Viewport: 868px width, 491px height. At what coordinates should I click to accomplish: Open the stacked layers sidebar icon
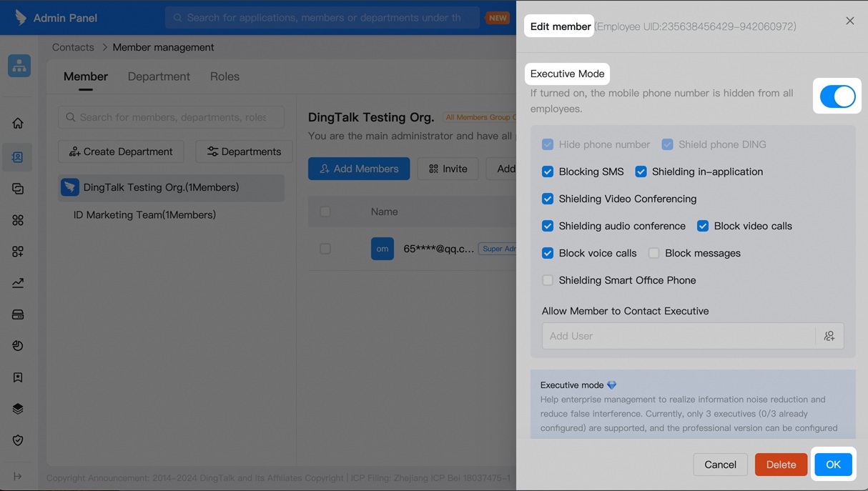pyautogui.click(x=18, y=409)
